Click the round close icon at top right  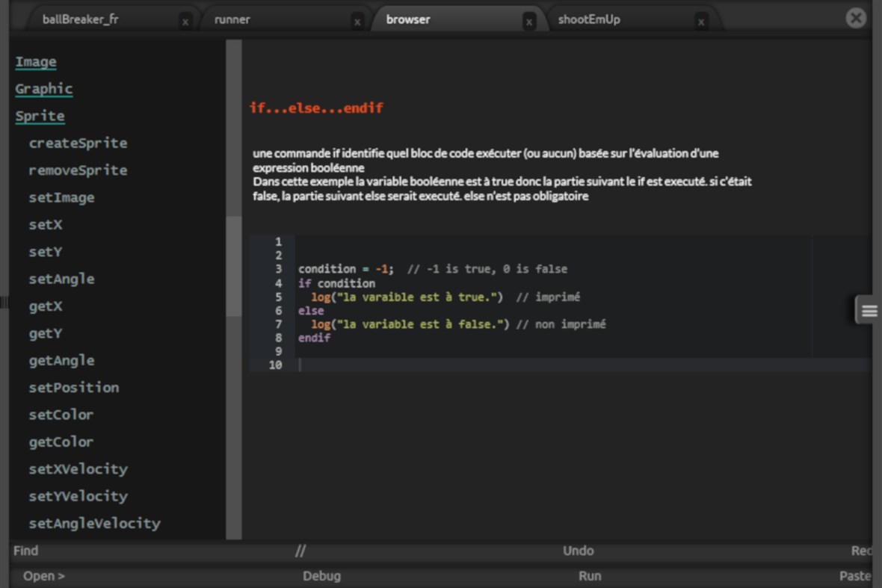856,18
